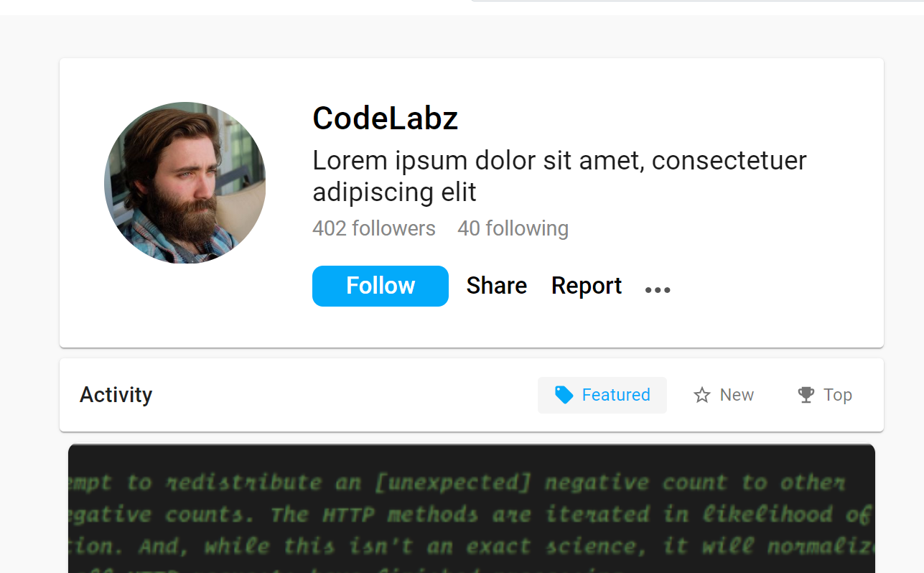Click the Share button
This screenshot has width=924, height=573.
pos(496,286)
